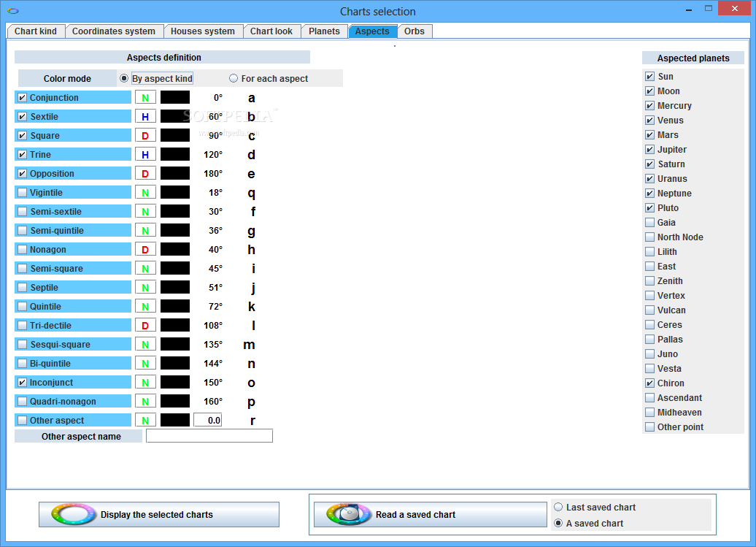Viewport: 756px width, 547px height.
Task: Check the Other point checkbox
Action: (650, 427)
